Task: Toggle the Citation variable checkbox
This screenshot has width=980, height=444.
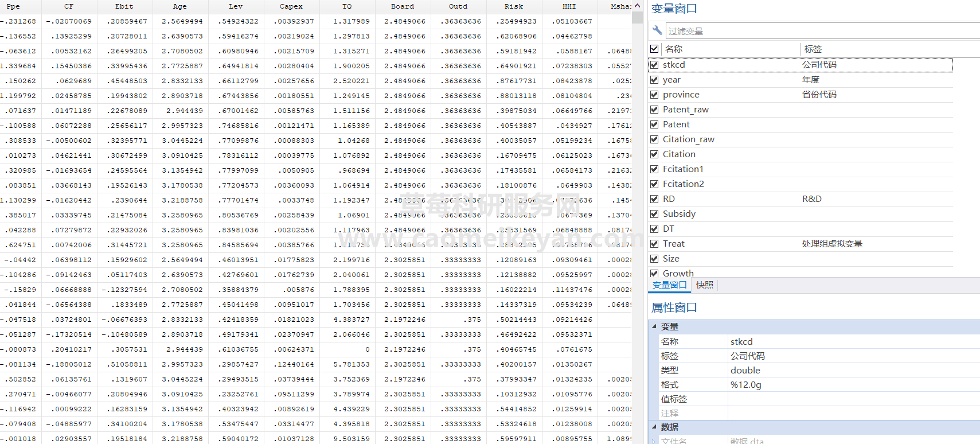Action: [x=654, y=154]
